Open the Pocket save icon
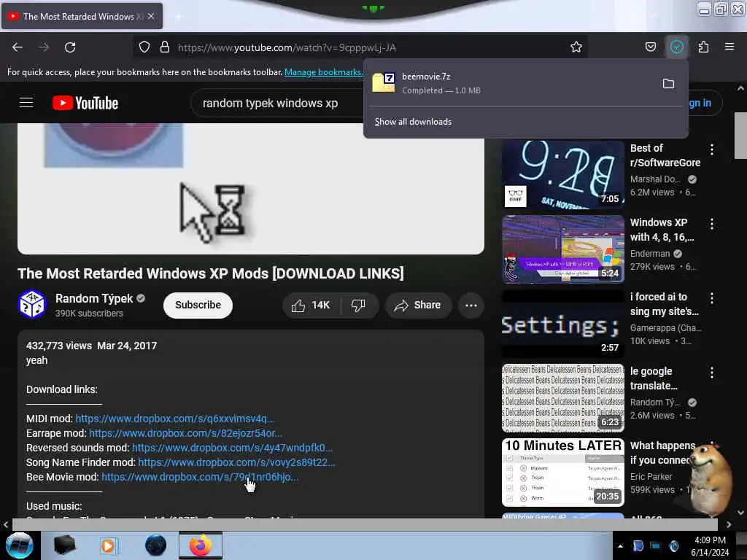The width and height of the screenshot is (747, 560). [650, 47]
